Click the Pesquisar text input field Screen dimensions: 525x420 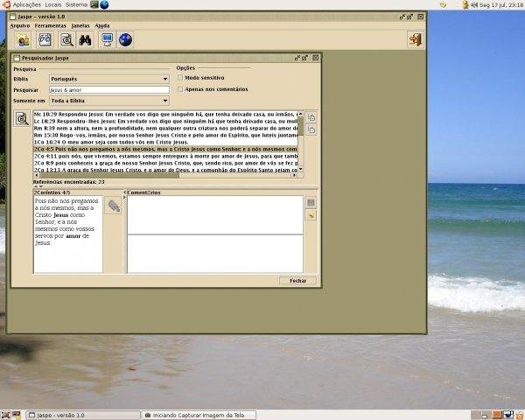point(109,89)
